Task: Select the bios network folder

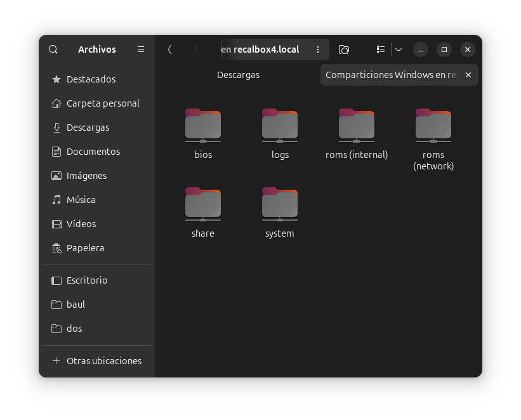Action: tap(203, 133)
